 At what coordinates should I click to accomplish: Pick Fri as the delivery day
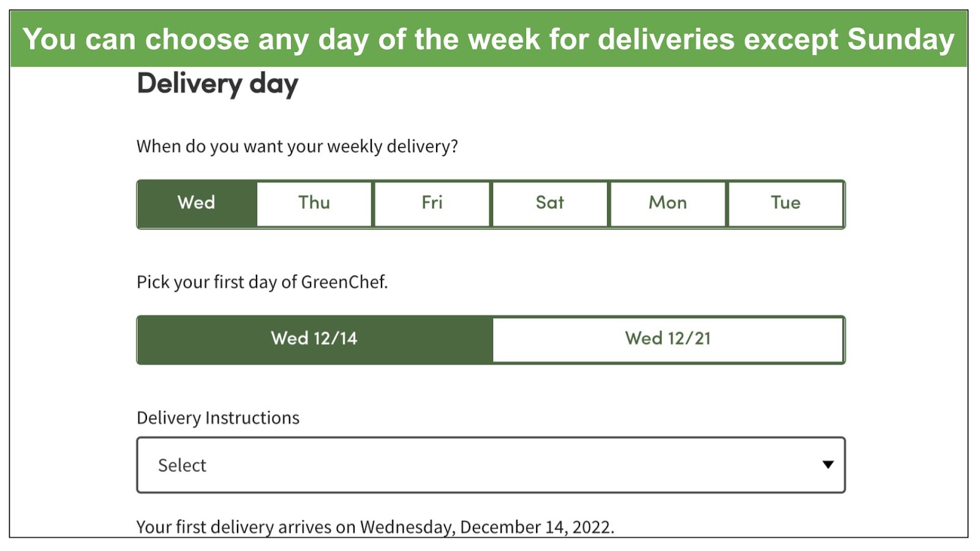click(432, 204)
